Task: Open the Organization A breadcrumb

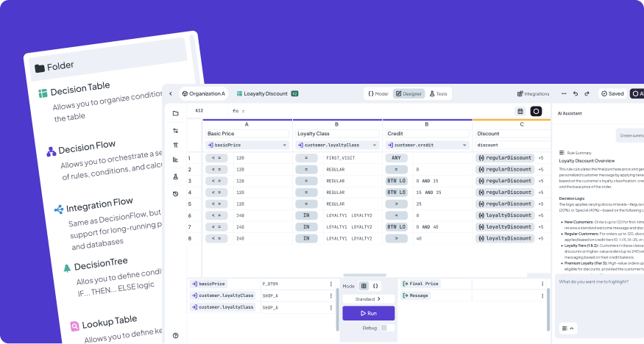Action: click(x=203, y=93)
